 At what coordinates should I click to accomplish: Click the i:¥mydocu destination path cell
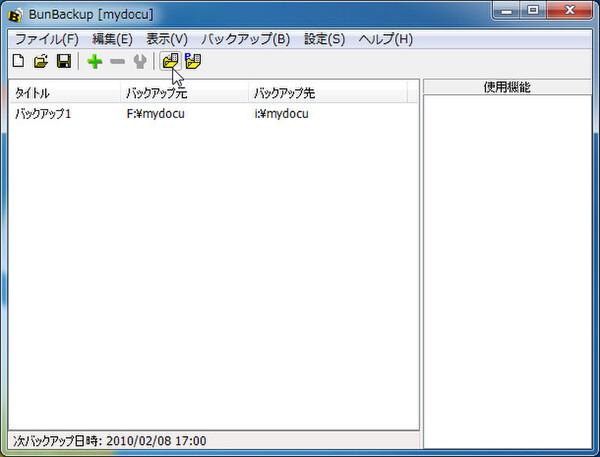[x=281, y=114]
